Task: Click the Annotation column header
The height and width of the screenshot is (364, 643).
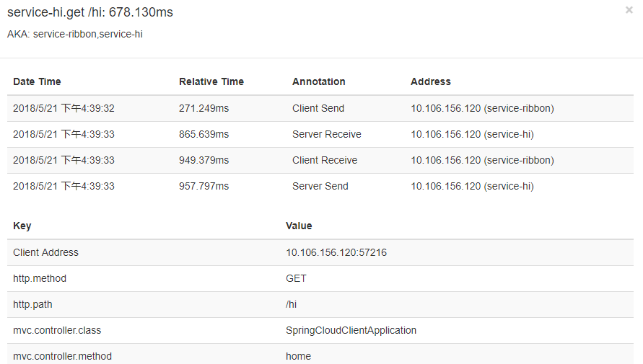Action: (x=319, y=81)
